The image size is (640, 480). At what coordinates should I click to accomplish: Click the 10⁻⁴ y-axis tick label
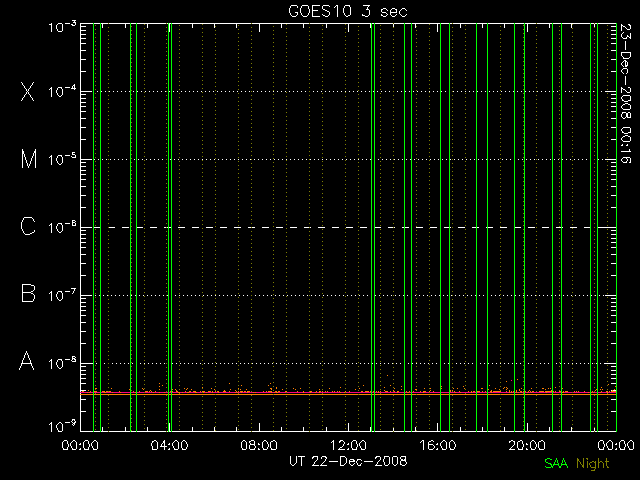(62, 91)
